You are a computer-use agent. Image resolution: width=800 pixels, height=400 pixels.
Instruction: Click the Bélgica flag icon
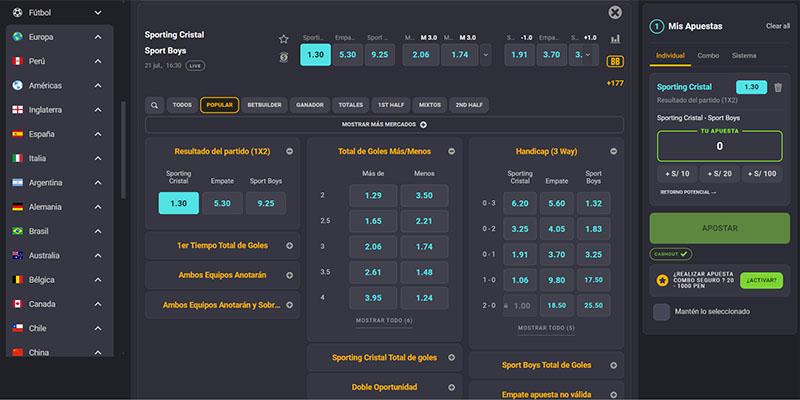point(18,280)
